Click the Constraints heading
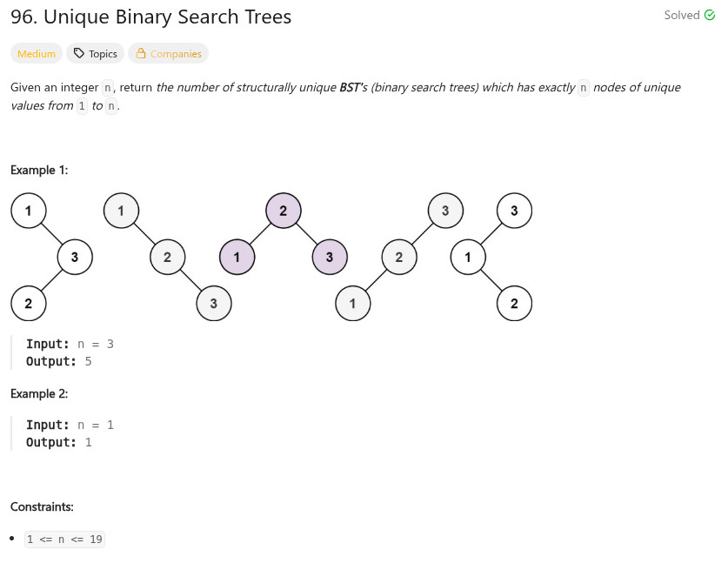Image resolution: width=728 pixels, height=570 pixels. coord(42,506)
